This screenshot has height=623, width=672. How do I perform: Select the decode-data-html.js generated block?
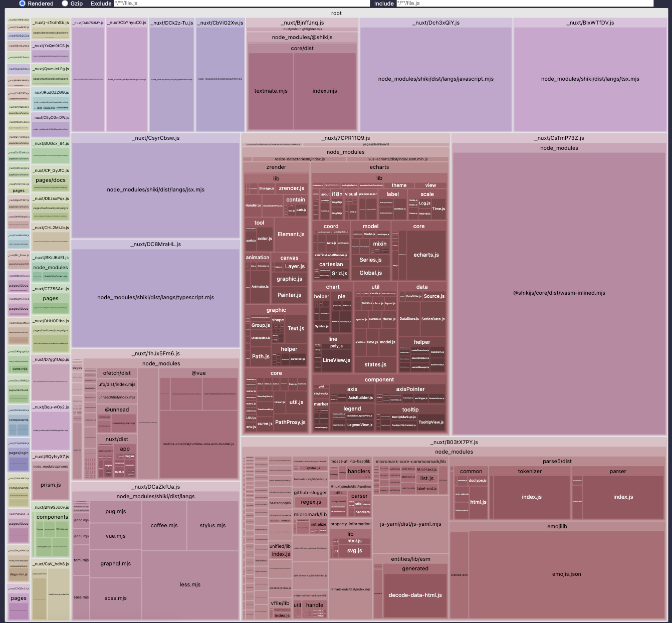click(x=415, y=595)
